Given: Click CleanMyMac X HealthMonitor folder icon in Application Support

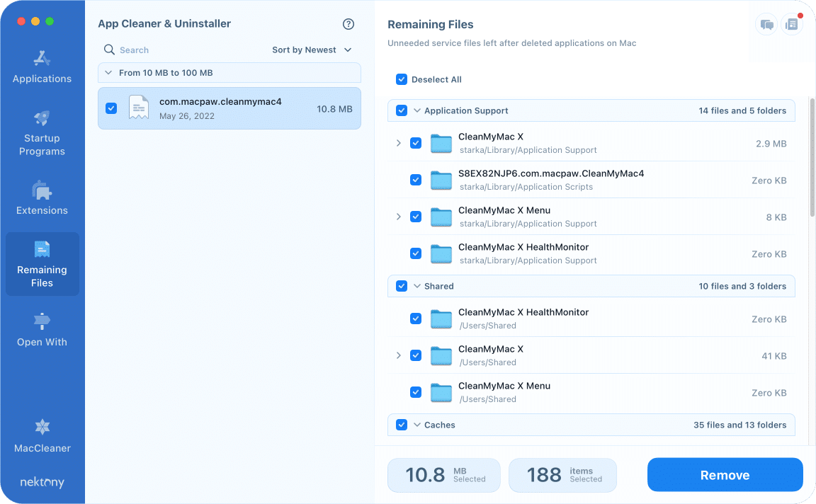Looking at the screenshot, I should 441,254.
